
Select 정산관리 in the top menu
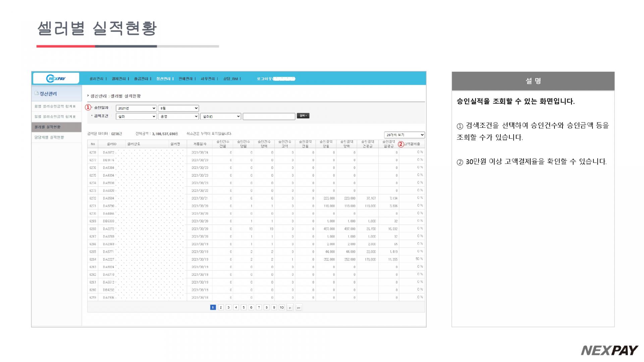[163, 79]
